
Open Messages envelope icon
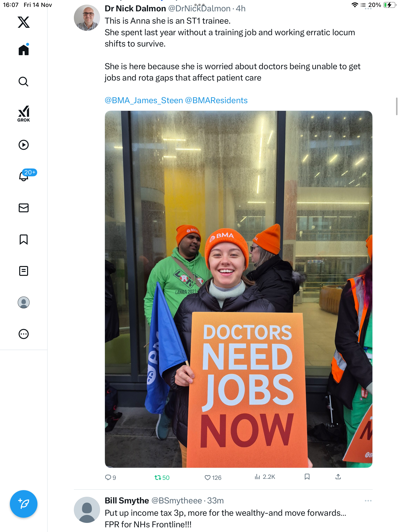click(24, 208)
